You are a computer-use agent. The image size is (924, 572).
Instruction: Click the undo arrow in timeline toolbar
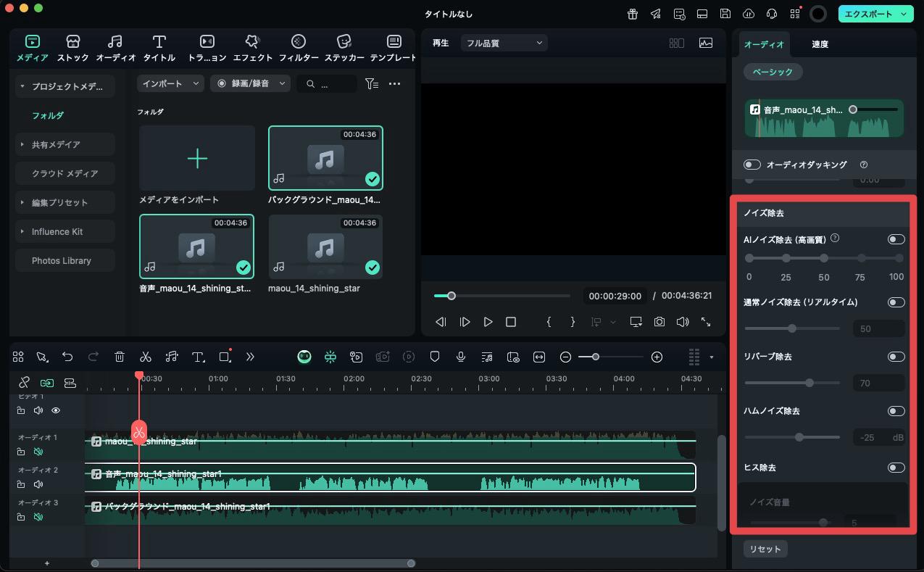67,357
